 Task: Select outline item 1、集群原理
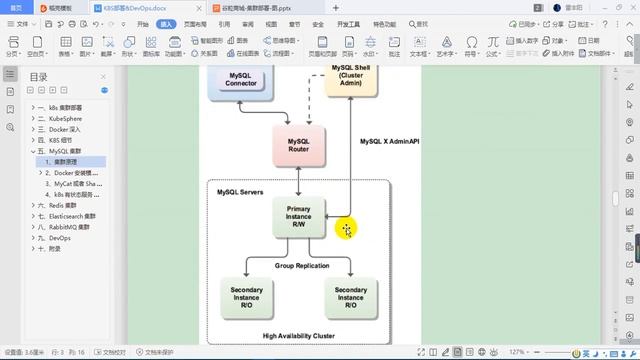coord(71,162)
